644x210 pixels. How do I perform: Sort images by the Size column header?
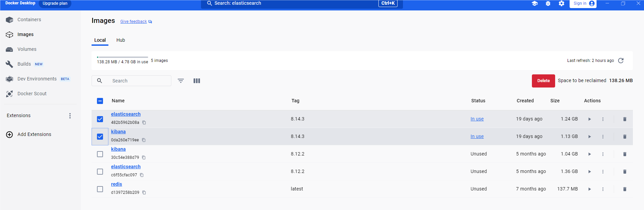(x=555, y=101)
